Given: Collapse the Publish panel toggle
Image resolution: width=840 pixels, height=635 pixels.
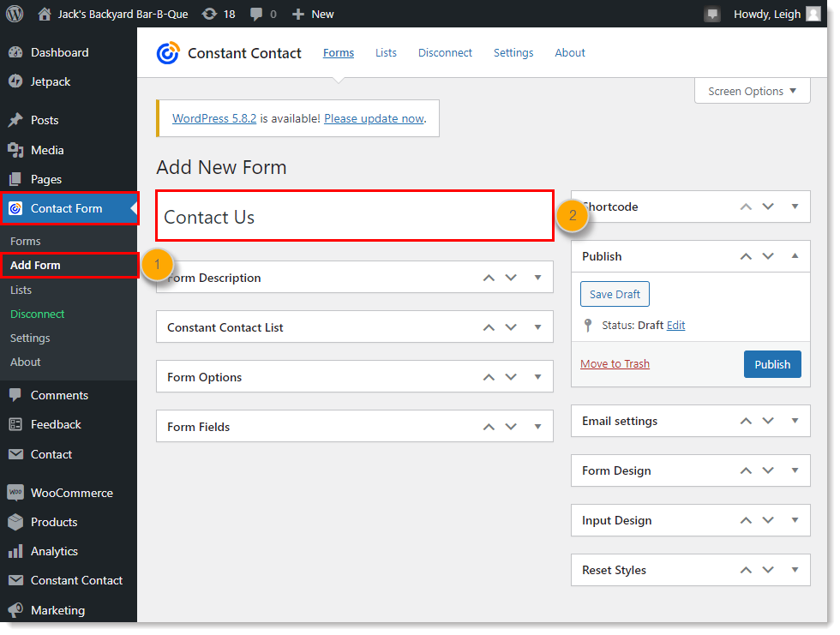Looking at the screenshot, I should 795,256.
